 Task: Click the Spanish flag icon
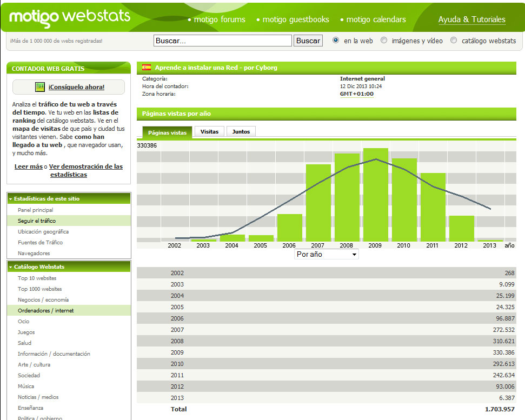click(147, 68)
